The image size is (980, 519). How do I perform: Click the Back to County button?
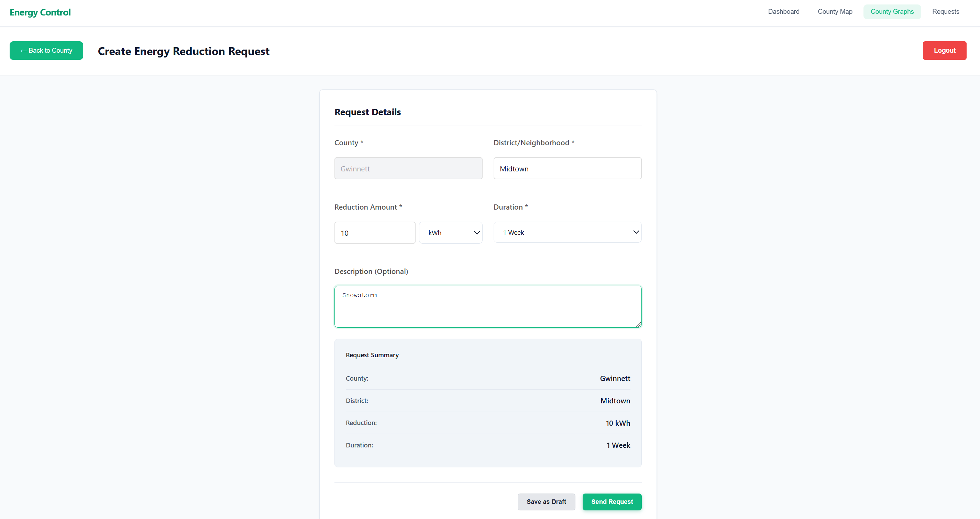[46, 50]
